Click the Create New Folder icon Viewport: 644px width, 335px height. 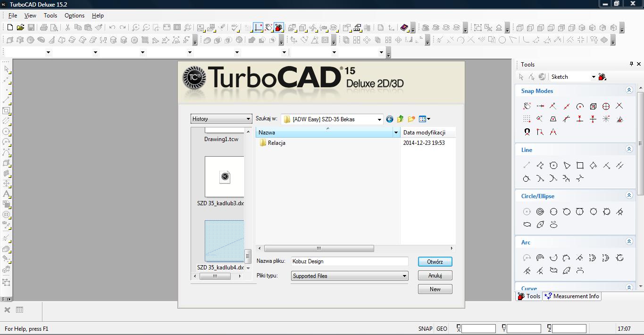coord(411,119)
